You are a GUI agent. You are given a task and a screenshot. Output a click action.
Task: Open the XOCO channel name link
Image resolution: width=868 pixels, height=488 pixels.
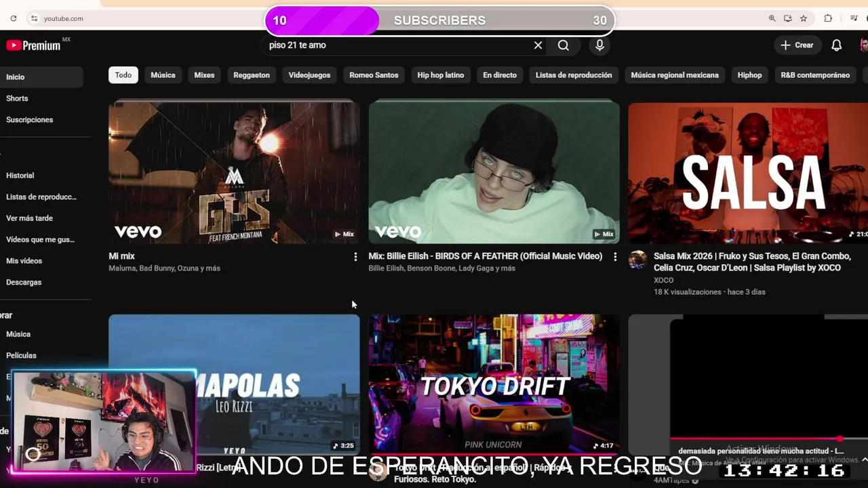[664, 280]
